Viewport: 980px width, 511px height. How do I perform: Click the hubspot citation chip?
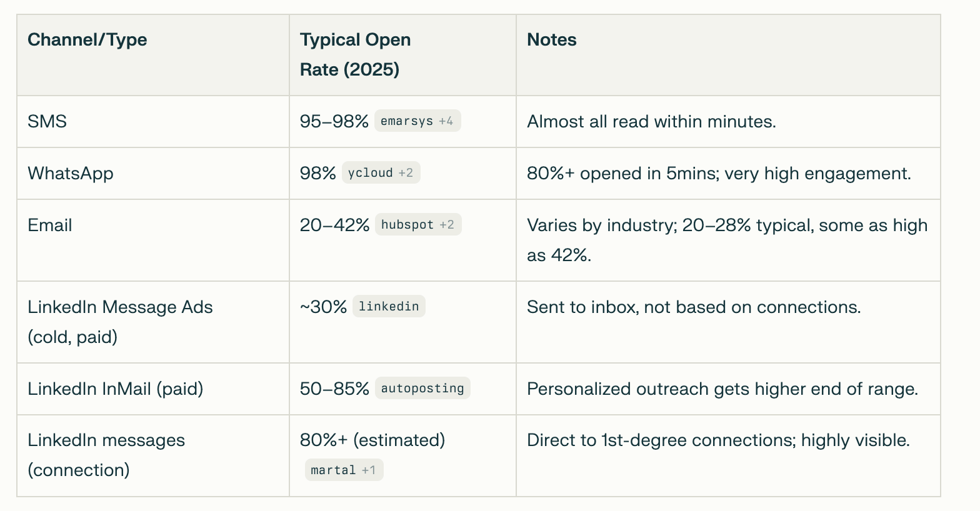coord(417,225)
